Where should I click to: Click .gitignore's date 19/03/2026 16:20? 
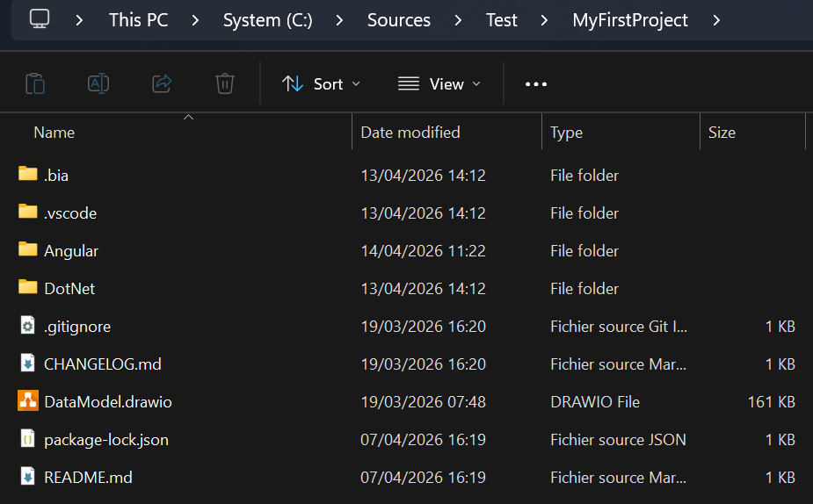pos(423,327)
